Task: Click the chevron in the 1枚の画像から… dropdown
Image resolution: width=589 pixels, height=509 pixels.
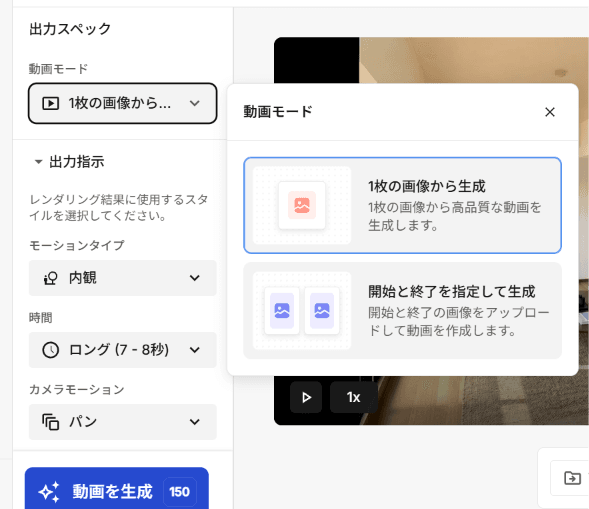Action: tap(195, 103)
